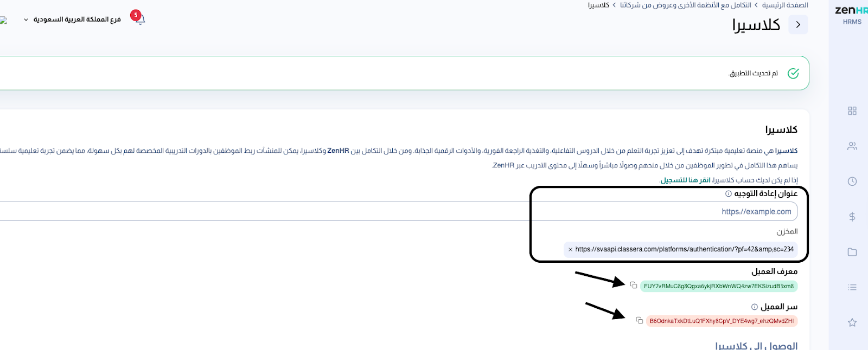Open the ZenHR HRMS logo home
868x350 pixels.
pyautogui.click(x=852, y=15)
